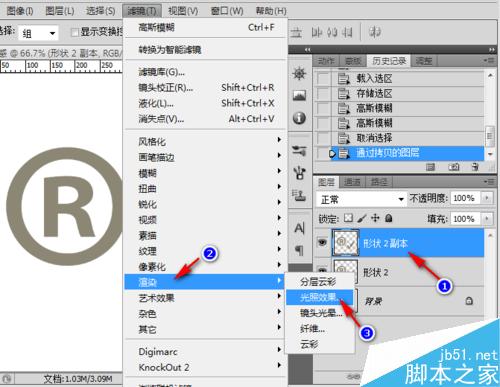Delete current history state trash icon
Viewport: 500px width, 387px height.
[x=475, y=167]
